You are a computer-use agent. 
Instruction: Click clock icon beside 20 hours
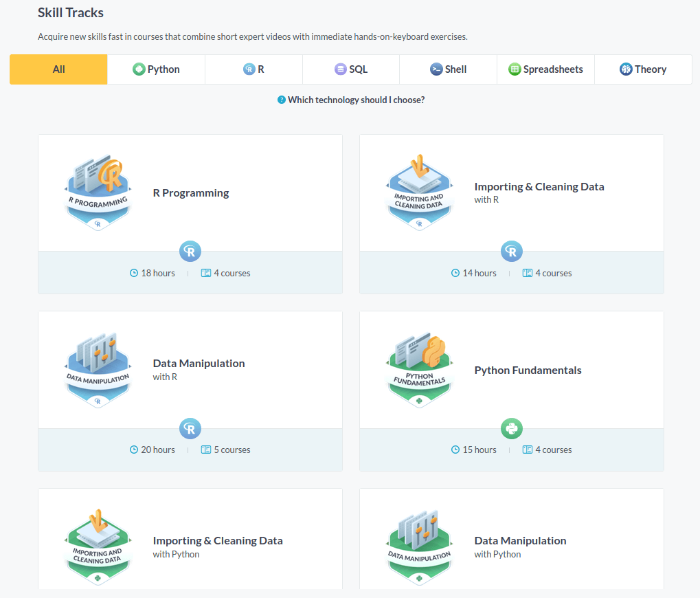tap(134, 450)
